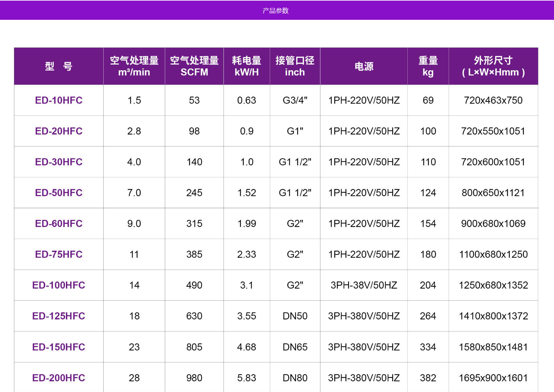Viewport: 554px width, 392px height.
Task: Select model ED-200HFC
Action: (59, 378)
